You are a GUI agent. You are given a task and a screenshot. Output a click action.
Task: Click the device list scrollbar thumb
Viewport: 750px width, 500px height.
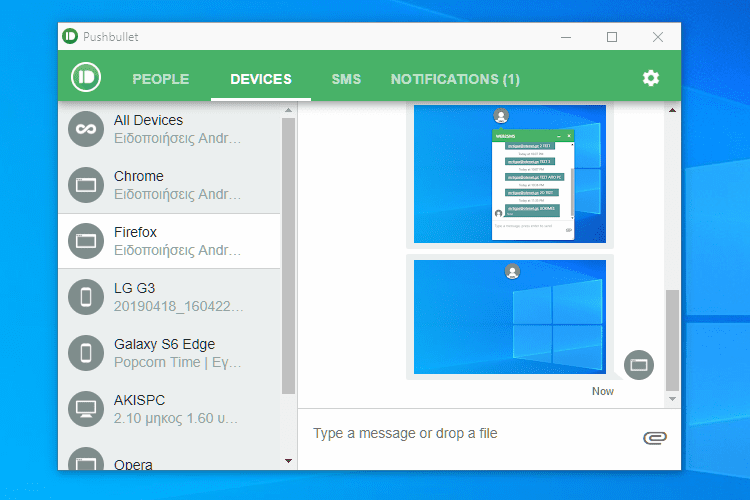click(x=288, y=256)
